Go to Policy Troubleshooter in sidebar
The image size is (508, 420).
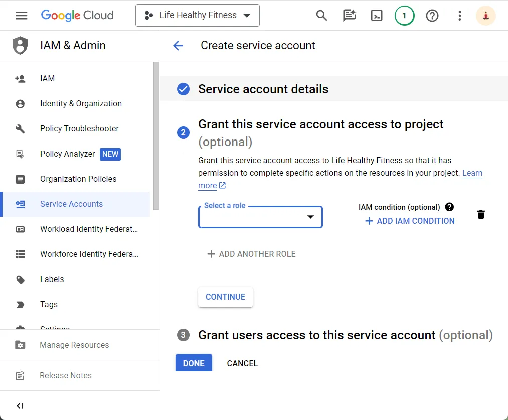79,129
